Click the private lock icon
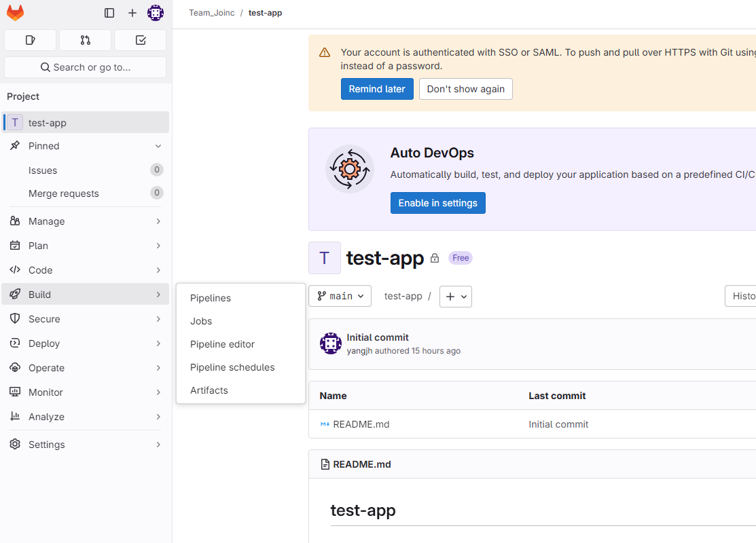 click(x=435, y=258)
